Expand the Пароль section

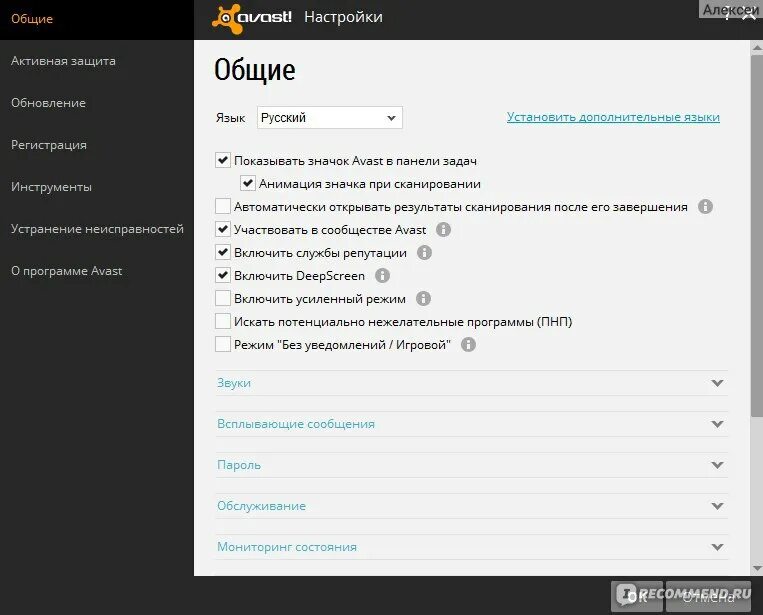point(472,465)
